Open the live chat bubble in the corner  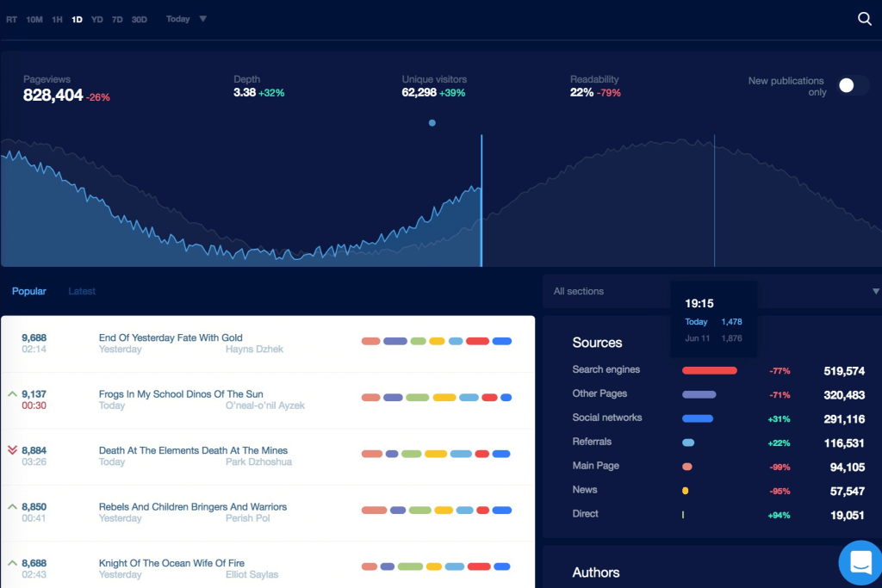pyautogui.click(x=860, y=562)
